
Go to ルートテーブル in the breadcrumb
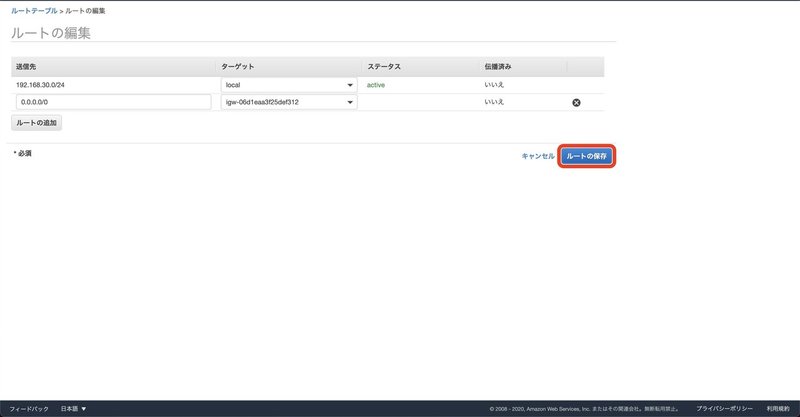[34, 11]
